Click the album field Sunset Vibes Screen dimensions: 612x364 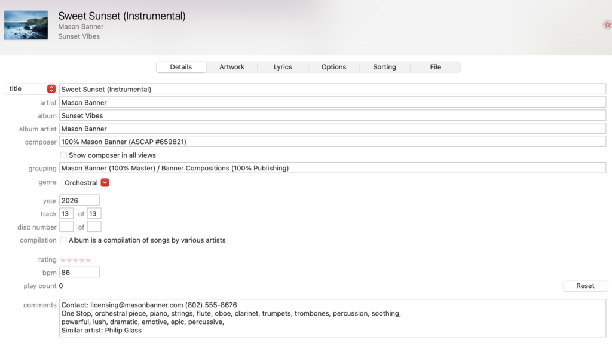[x=332, y=116]
